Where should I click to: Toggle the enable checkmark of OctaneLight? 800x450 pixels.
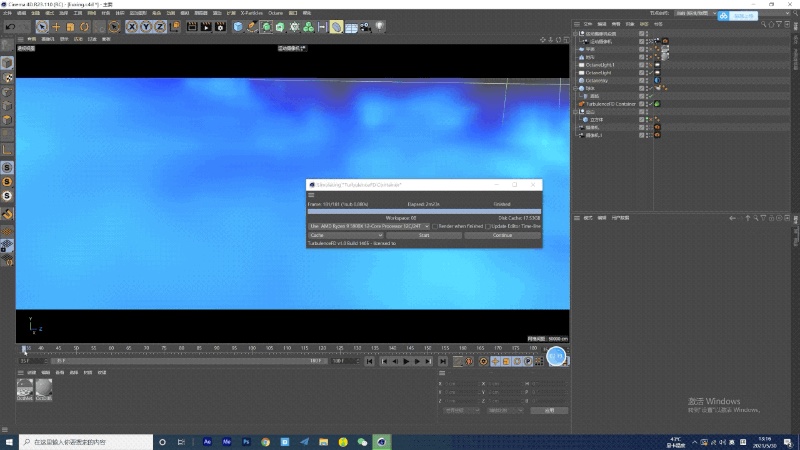tap(651, 73)
